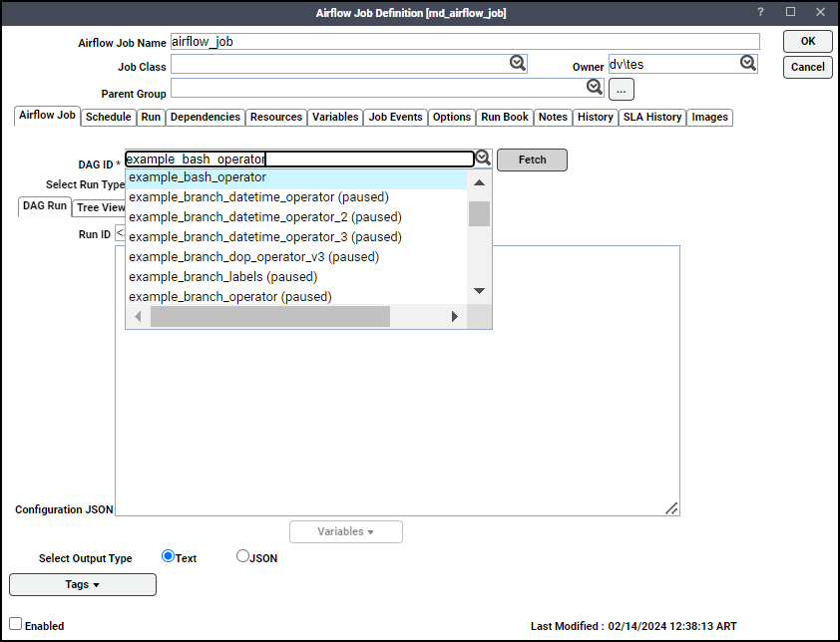Open the Images tab
The width and height of the screenshot is (840, 642).
click(710, 117)
